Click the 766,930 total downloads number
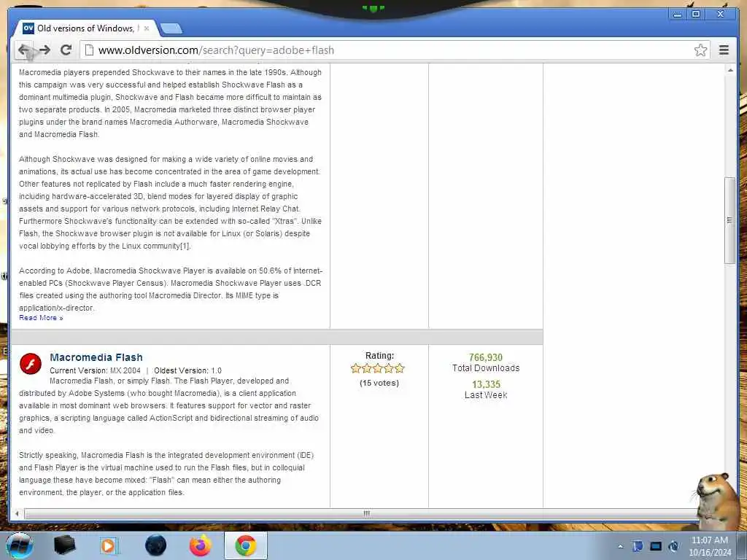Screen dimensions: 747x560 (485, 357)
